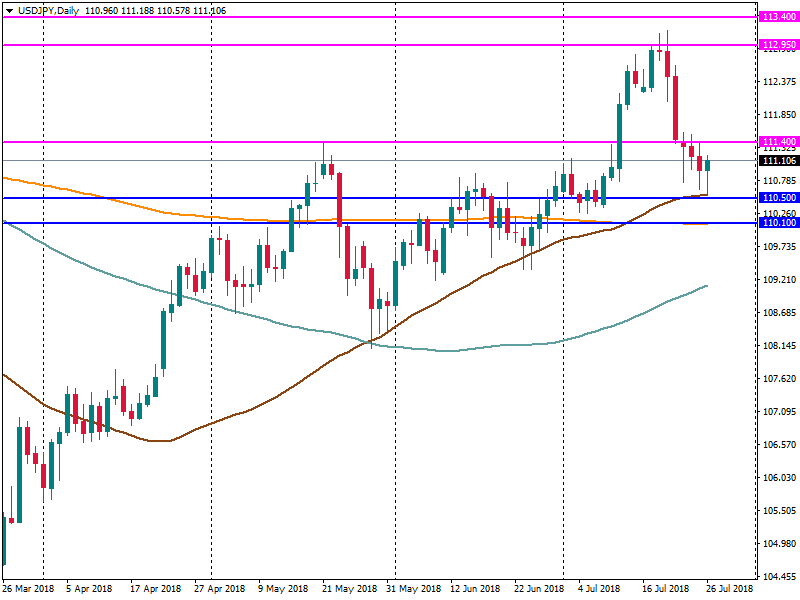Click the 108.145 price scale value
The image size is (800, 600).
pos(779,346)
